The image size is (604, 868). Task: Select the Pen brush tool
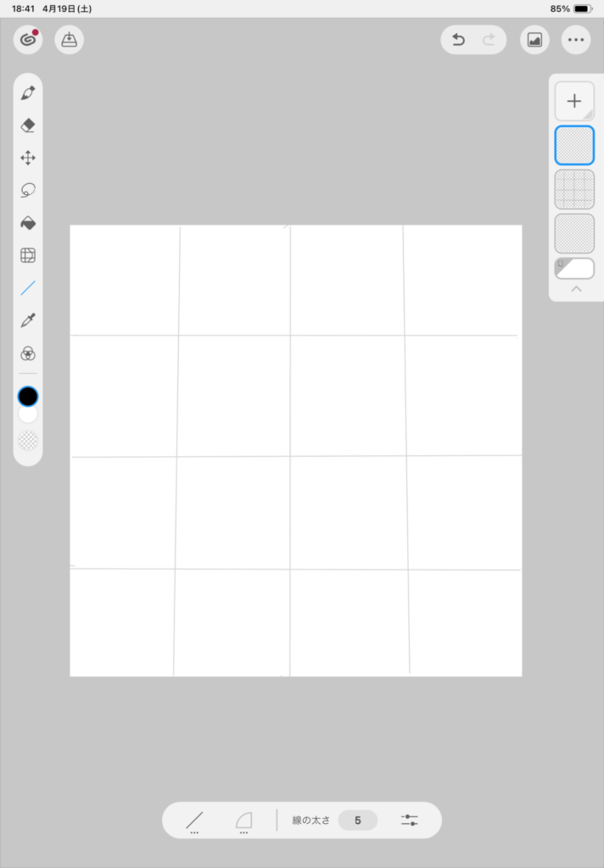click(28, 93)
